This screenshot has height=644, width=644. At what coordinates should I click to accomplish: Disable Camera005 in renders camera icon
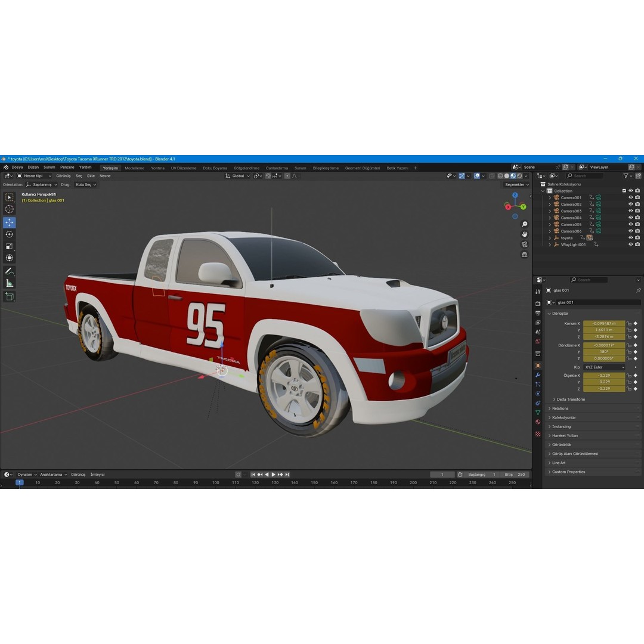[637, 224]
